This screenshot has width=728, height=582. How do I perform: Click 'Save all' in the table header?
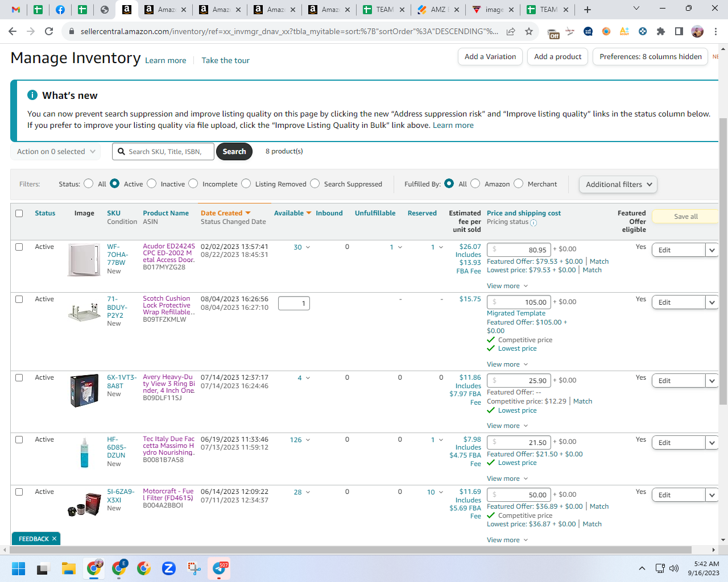click(685, 217)
